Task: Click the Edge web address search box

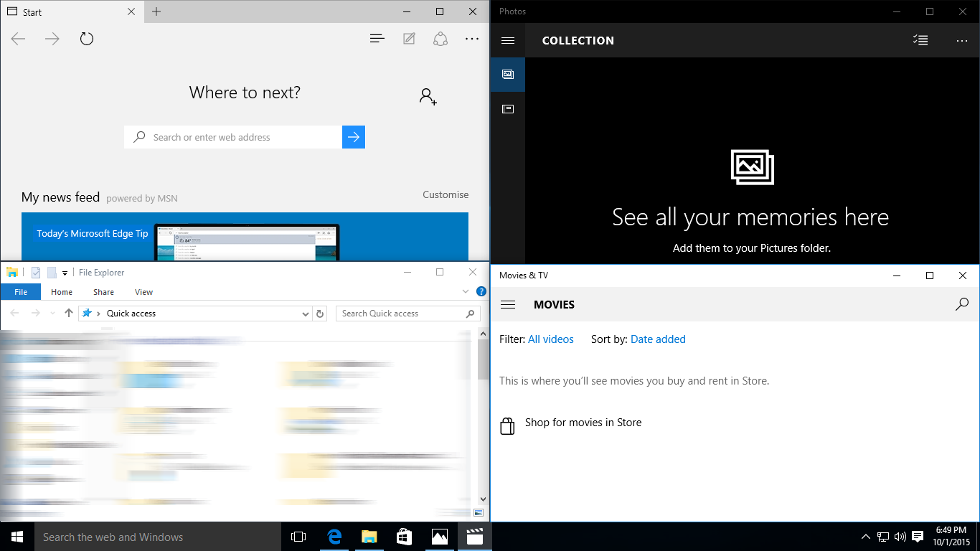Action: 233,137
